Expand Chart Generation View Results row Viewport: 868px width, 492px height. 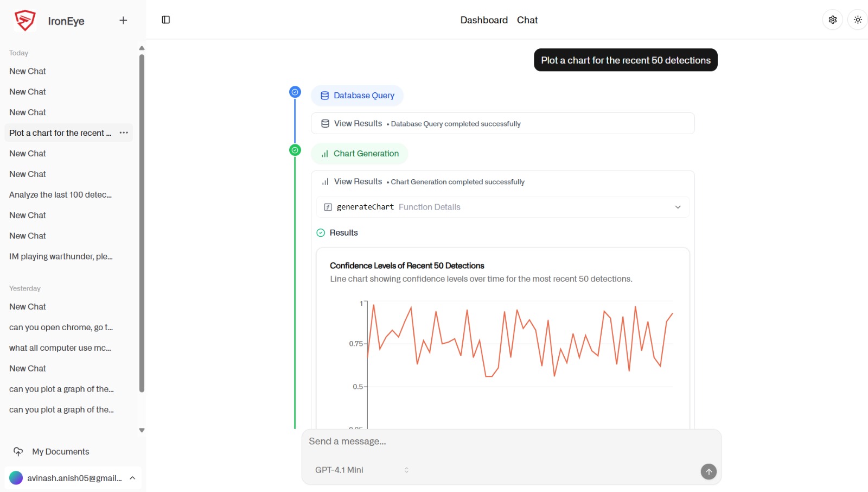click(503, 182)
